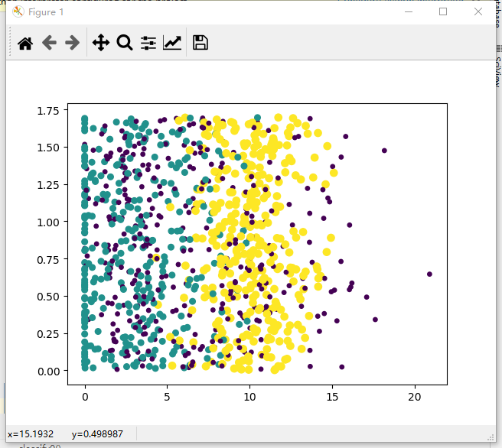Maximize the Figure 1 window
Image resolution: width=502 pixels, height=448 pixels.
(443, 11)
